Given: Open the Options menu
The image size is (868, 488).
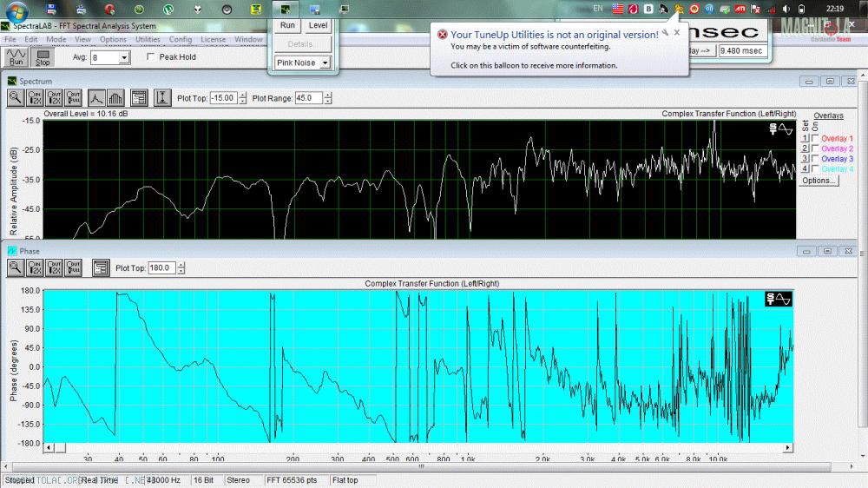Looking at the screenshot, I should coord(113,39).
